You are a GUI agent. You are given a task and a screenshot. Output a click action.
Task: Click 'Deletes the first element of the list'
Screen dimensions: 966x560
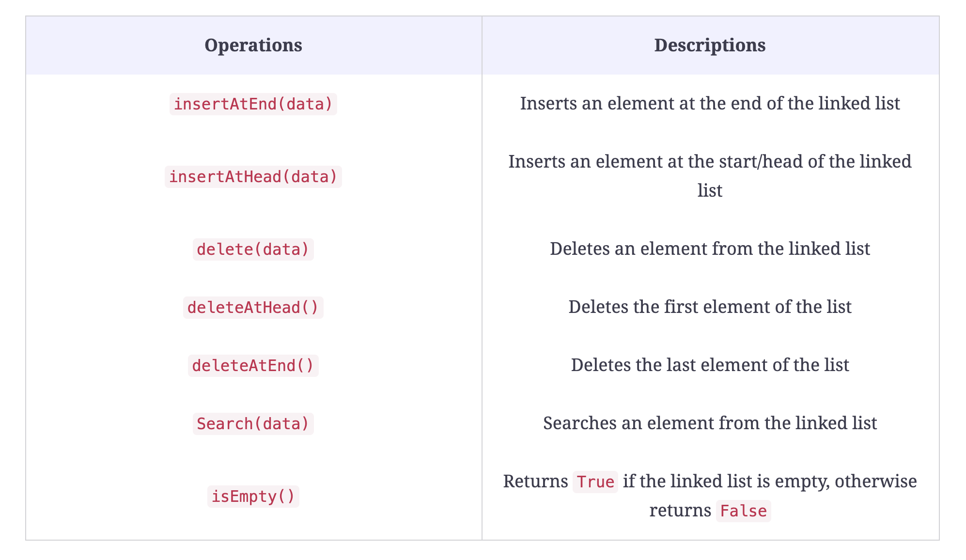click(x=710, y=307)
